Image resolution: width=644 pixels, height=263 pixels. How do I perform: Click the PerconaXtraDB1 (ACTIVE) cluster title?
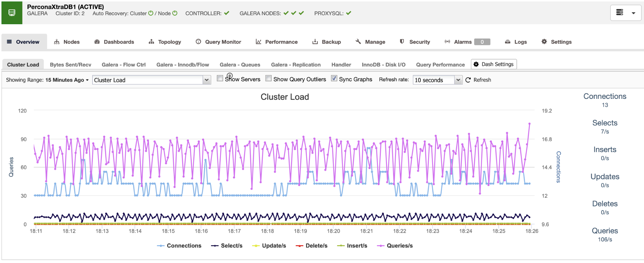click(65, 7)
